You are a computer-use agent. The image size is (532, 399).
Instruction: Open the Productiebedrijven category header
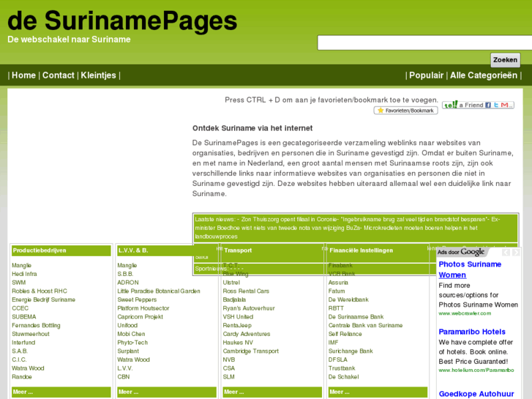(61, 250)
